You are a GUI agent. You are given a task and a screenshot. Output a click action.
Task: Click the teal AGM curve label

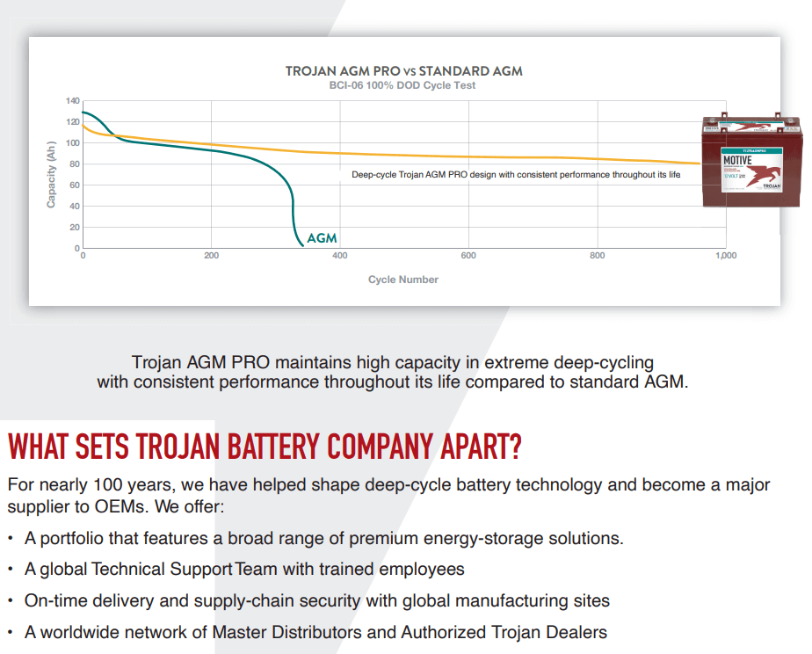[322, 238]
